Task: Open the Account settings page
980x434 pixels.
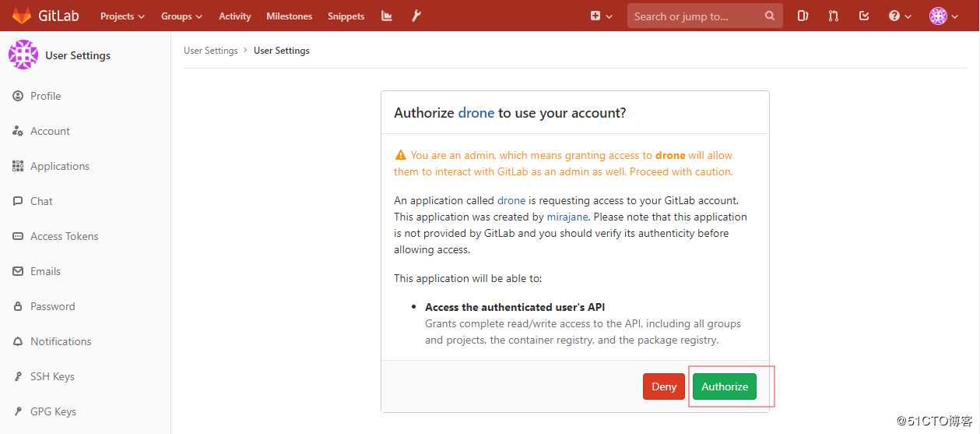Action: click(50, 131)
